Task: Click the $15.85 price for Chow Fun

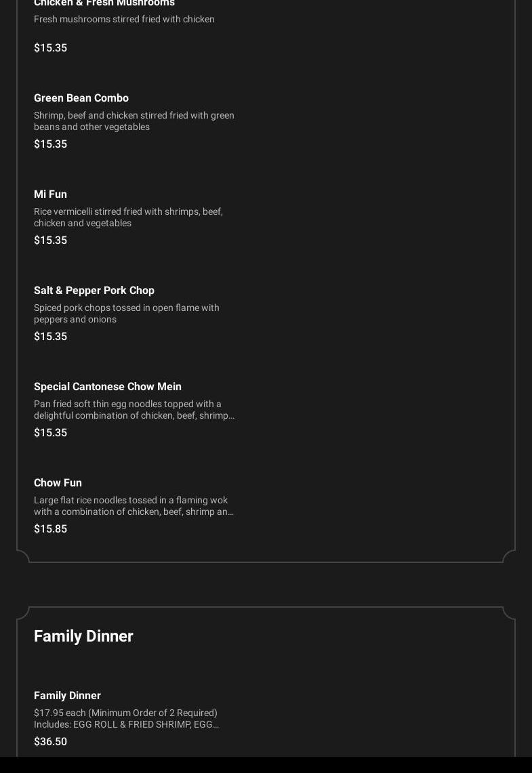Action: click(50, 528)
